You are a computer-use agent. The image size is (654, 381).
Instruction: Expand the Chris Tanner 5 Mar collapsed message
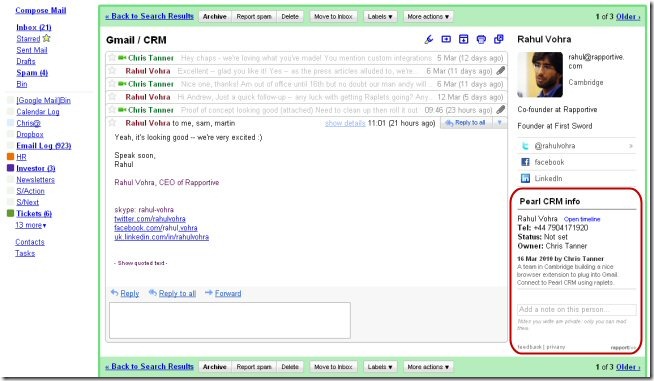tap(307, 58)
